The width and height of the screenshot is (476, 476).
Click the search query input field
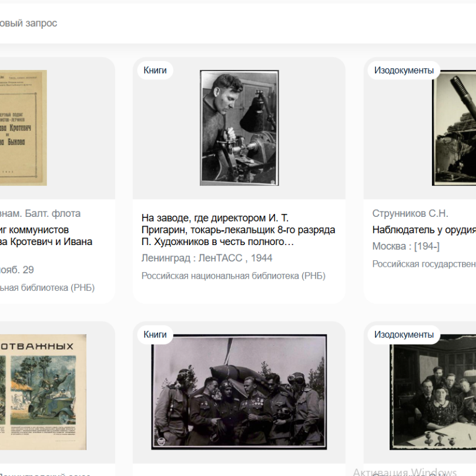(x=235, y=24)
